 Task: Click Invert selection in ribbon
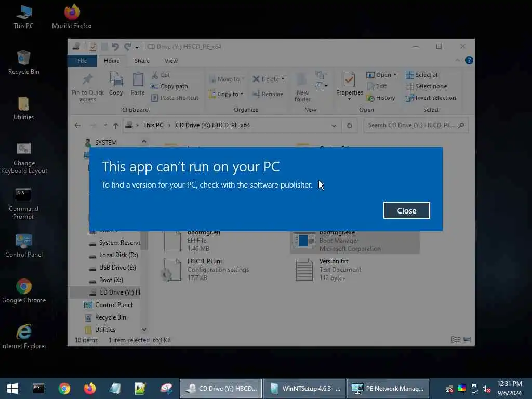tap(431, 98)
